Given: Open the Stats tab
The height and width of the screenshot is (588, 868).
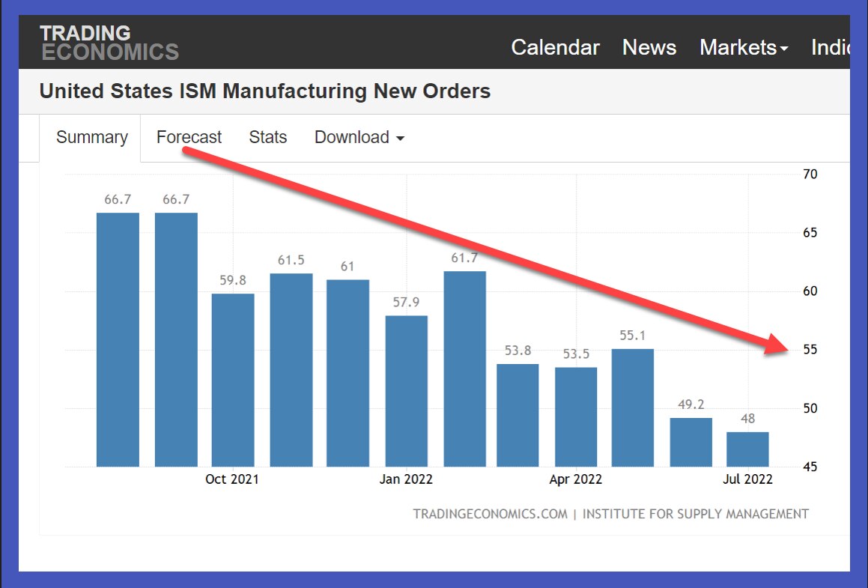Looking at the screenshot, I should (267, 138).
